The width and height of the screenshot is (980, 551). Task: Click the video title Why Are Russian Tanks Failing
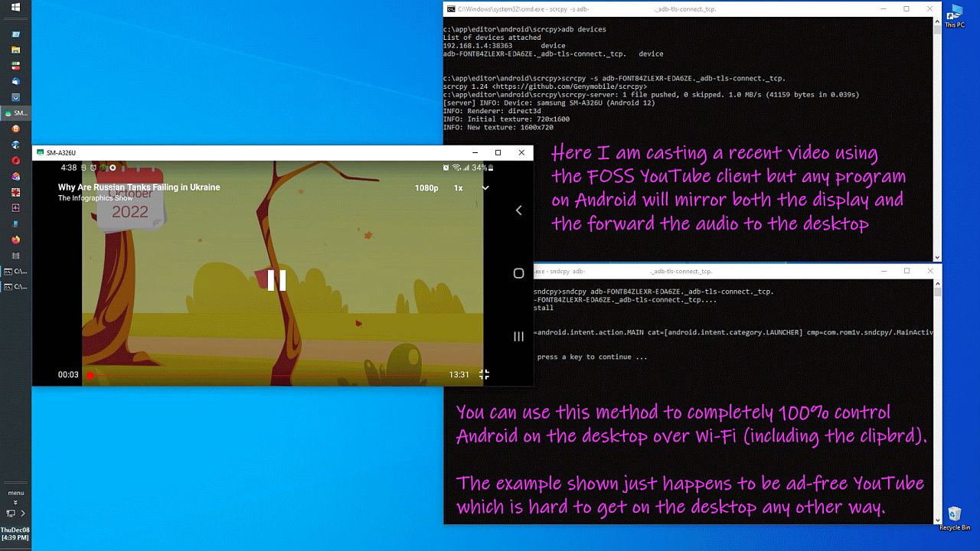pos(139,187)
